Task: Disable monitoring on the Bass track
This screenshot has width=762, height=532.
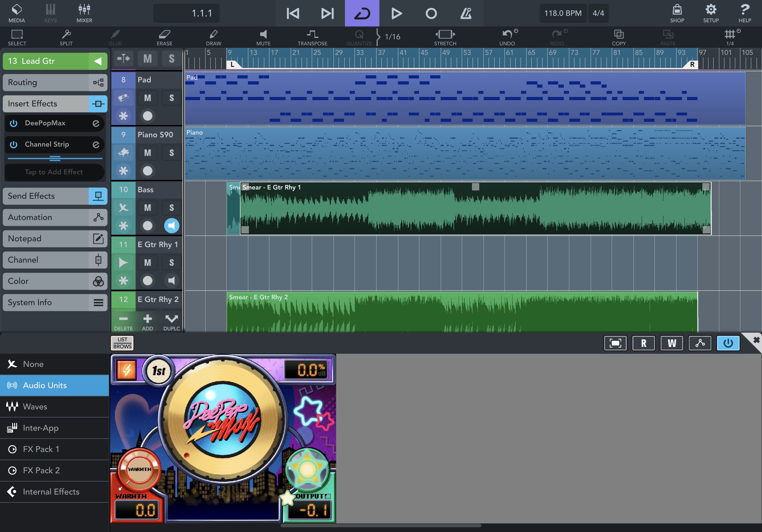Action: [x=172, y=226]
